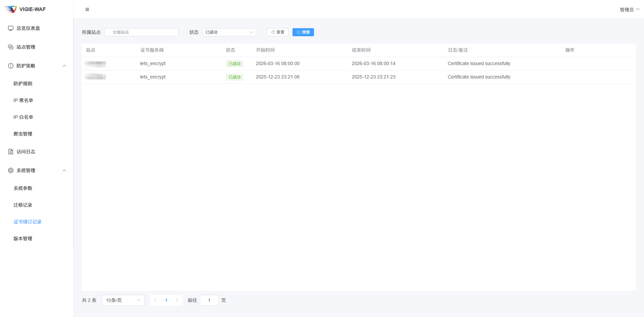Viewport: 644px width, 317px height.
Task: Click the next page arrow
Action: [x=177, y=300]
